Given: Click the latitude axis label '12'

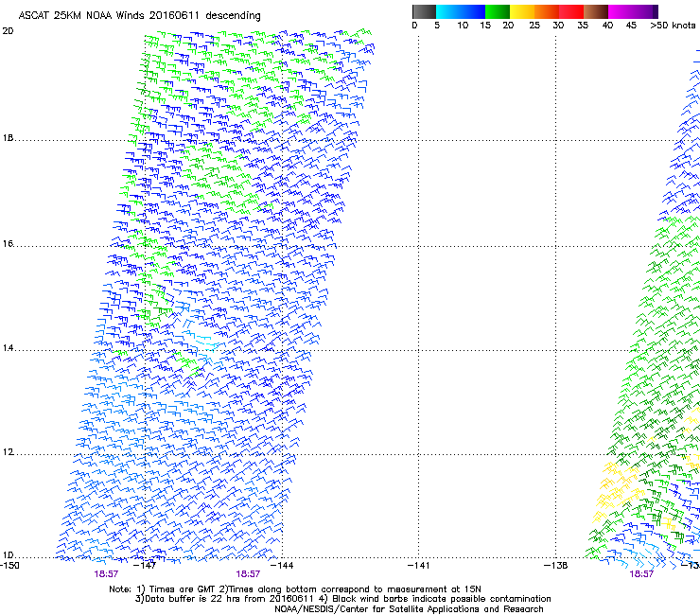Looking at the screenshot, I should (x=8, y=452).
